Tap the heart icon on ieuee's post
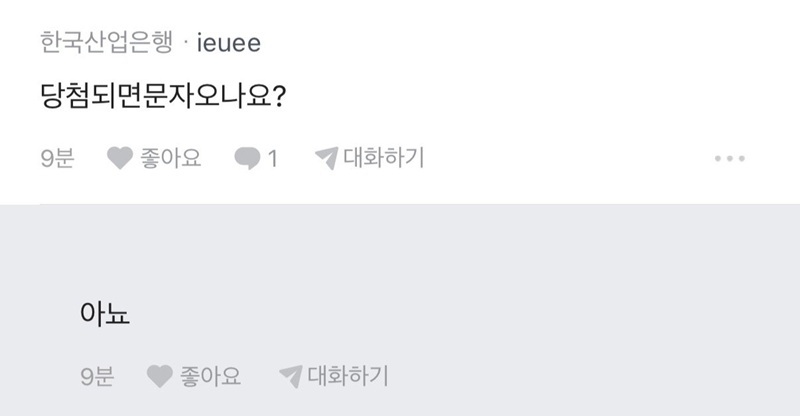The width and height of the screenshot is (800, 416). coord(120,159)
